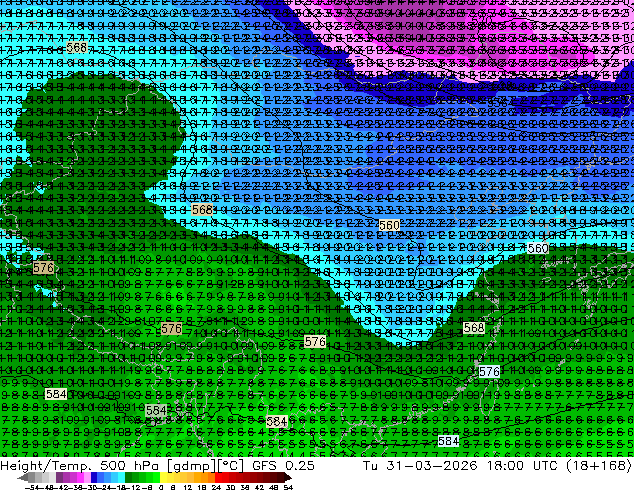Select the bright red swatch in the legend
The height and width of the screenshot is (490, 634).
(218, 478)
